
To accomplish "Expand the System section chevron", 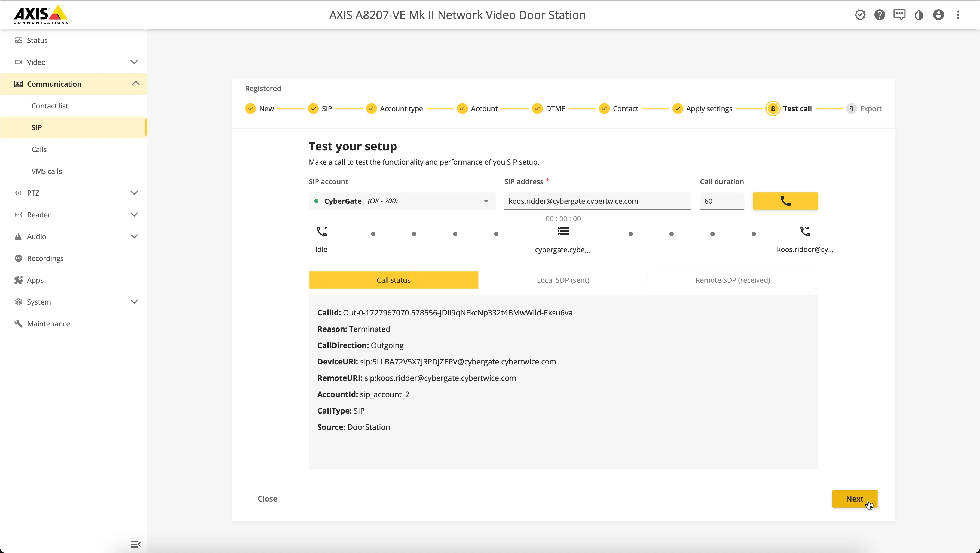I will click(134, 302).
